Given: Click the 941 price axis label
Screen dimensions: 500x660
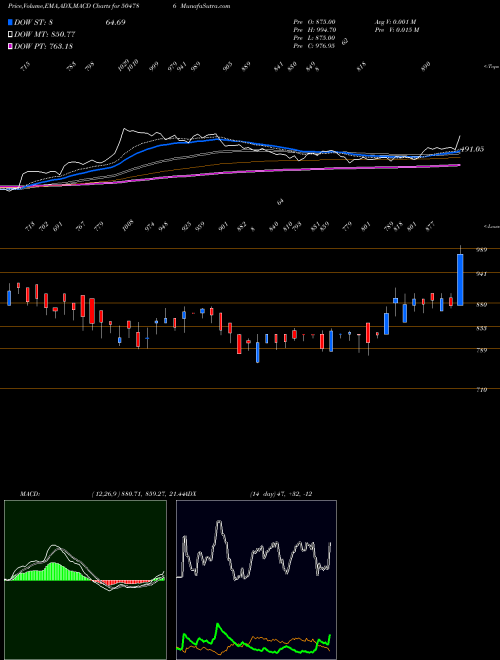Looking at the screenshot, I should [x=481, y=274].
